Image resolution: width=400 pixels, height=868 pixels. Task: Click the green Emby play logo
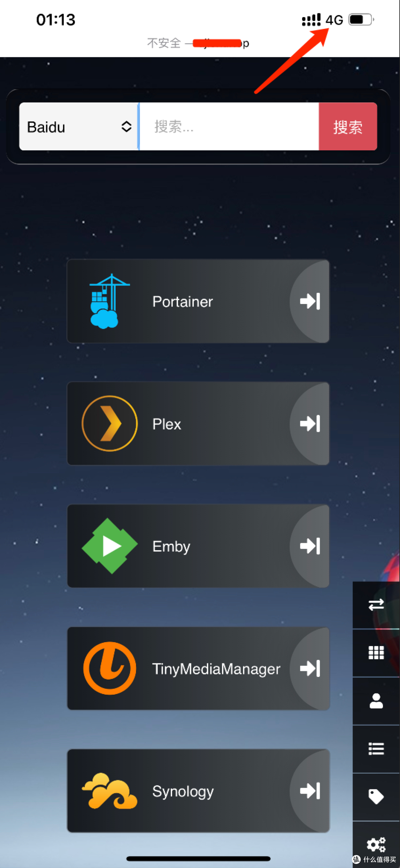point(110,546)
